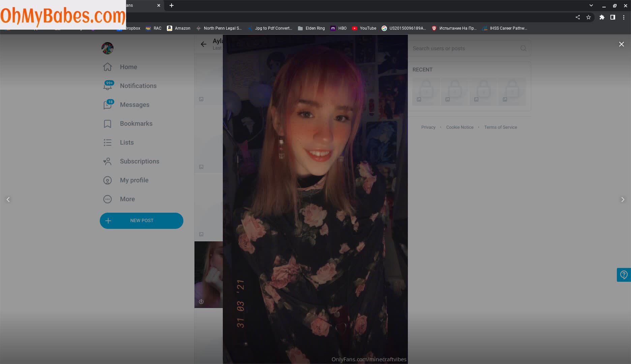This screenshot has height=364, width=631.
Task: Go to My profile
Action: click(126, 180)
